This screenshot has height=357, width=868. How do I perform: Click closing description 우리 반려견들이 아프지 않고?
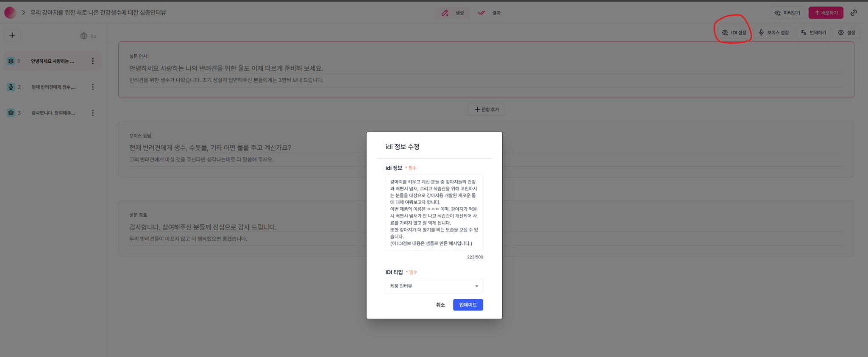click(188, 239)
